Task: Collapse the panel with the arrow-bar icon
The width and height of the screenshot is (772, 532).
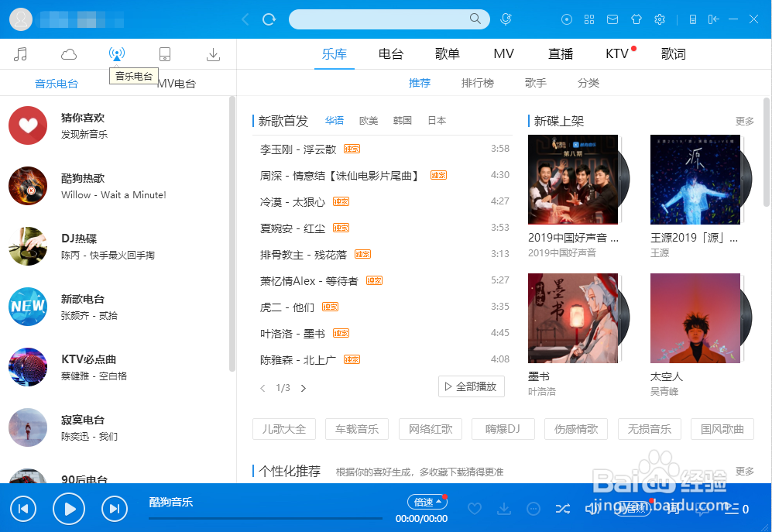Action: pyautogui.click(x=713, y=19)
